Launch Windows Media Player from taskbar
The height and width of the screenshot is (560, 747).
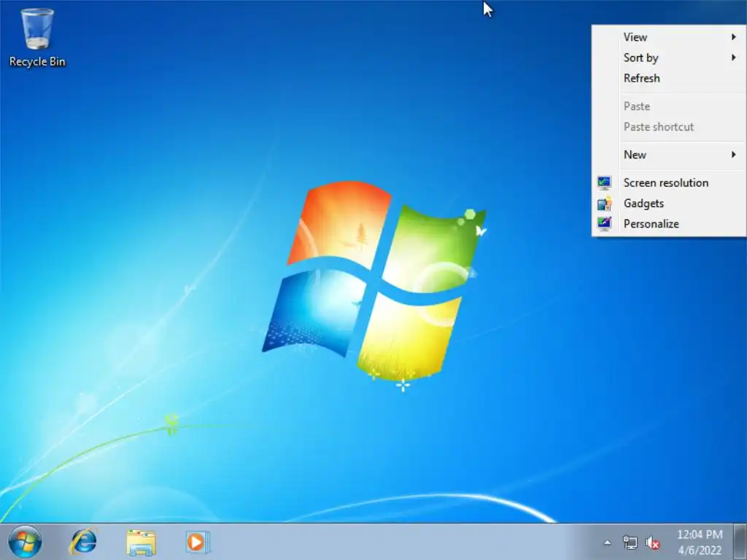tap(198, 542)
